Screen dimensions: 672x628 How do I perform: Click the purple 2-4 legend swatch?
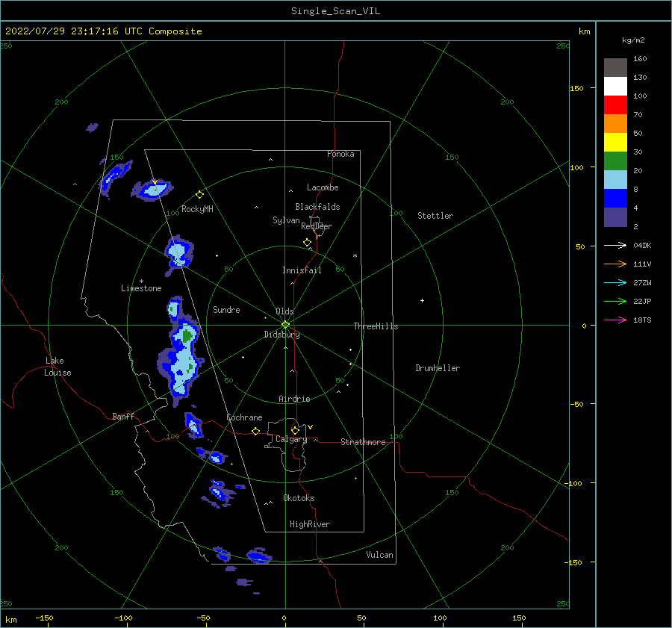pyautogui.click(x=615, y=217)
